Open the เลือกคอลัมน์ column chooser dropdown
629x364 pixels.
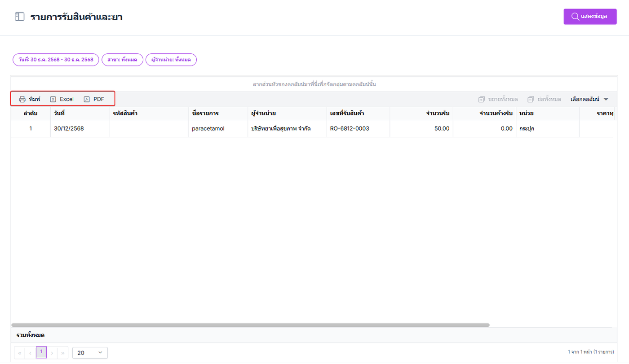[589, 99]
